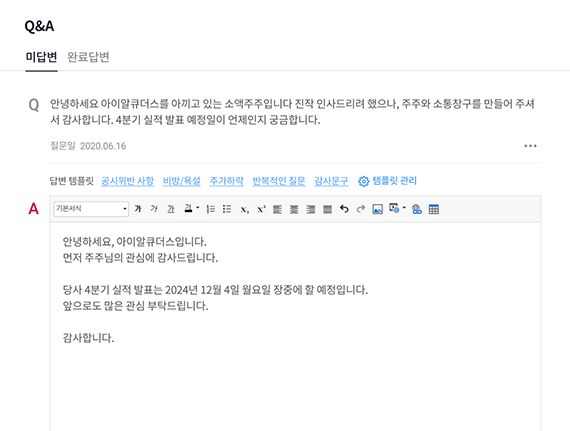570x431 pixels.
Task: Open the 기본서식 format style dropdown
Action: (91, 209)
